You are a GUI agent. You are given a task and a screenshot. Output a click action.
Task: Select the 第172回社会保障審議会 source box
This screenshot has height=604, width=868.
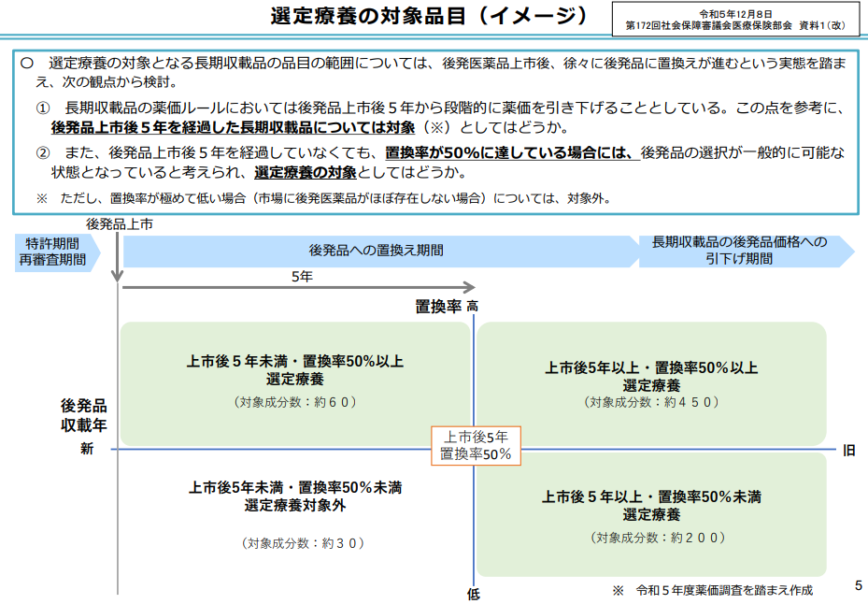[736, 20]
